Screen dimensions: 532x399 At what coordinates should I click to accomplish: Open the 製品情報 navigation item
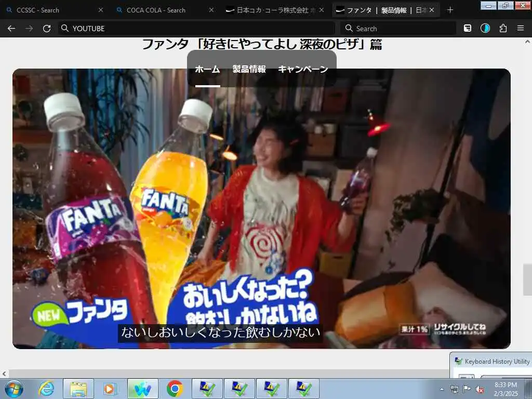(x=249, y=69)
